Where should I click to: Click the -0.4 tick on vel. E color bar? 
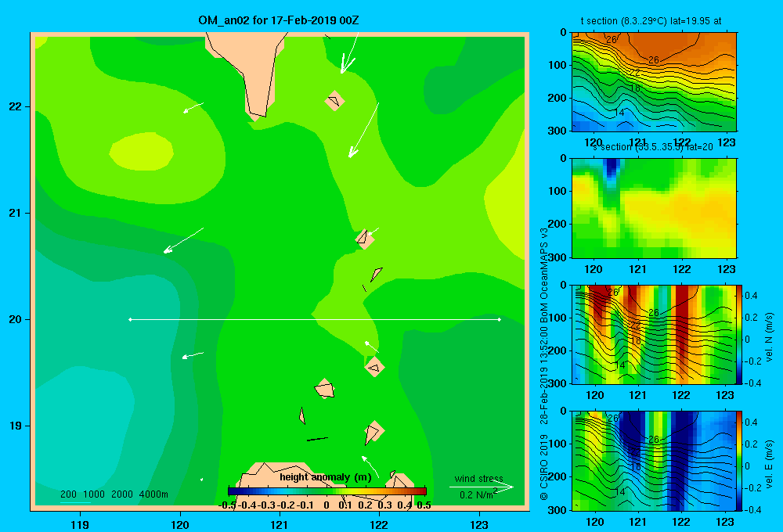pyautogui.click(x=752, y=509)
